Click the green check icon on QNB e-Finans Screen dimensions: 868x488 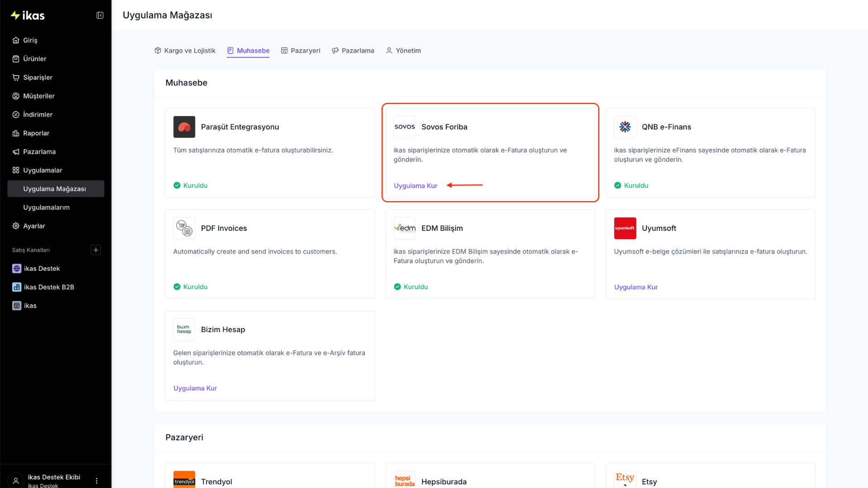point(618,185)
